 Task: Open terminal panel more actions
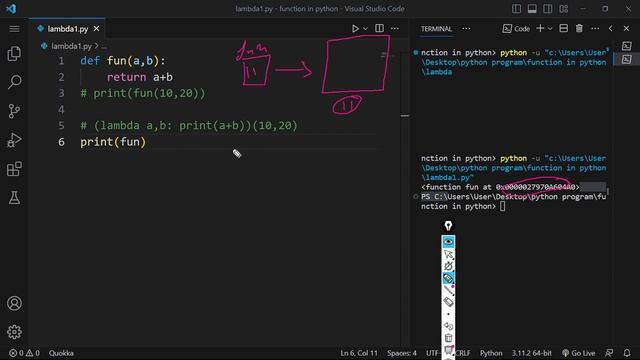click(x=595, y=29)
